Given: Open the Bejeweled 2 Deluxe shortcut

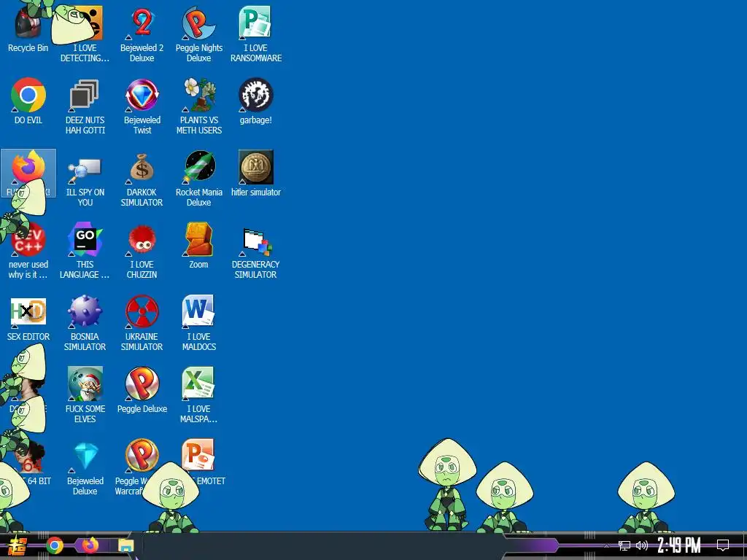Looking at the screenshot, I should tap(142, 34).
